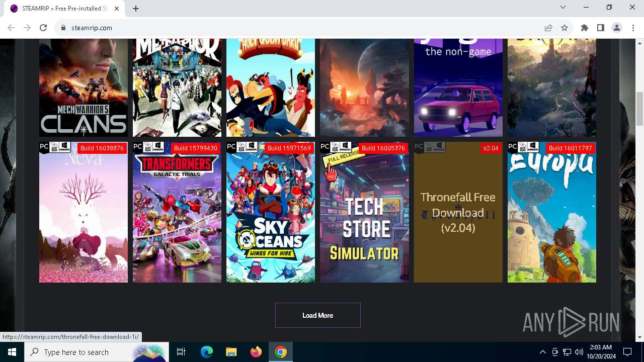Image resolution: width=644 pixels, height=362 pixels.
Task: Toggle the Chrome side panel icon
Action: pos(601,28)
